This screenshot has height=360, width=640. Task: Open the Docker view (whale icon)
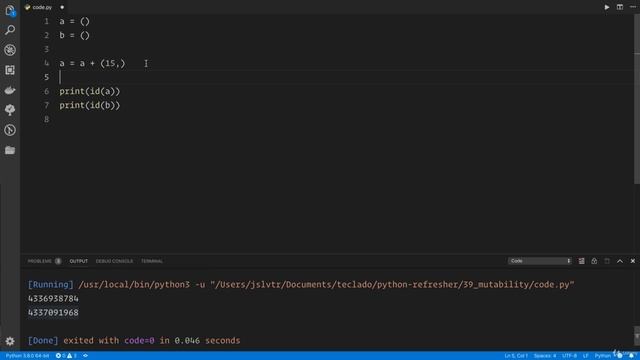tap(10, 90)
